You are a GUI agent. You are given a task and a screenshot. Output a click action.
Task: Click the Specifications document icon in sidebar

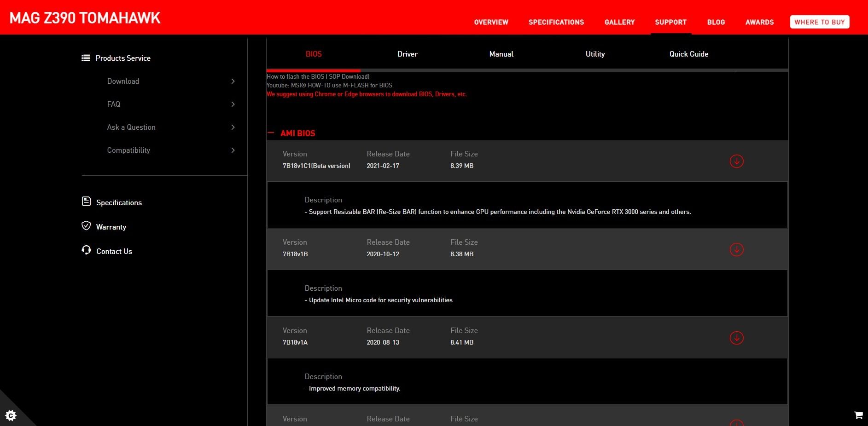[86, 201]
